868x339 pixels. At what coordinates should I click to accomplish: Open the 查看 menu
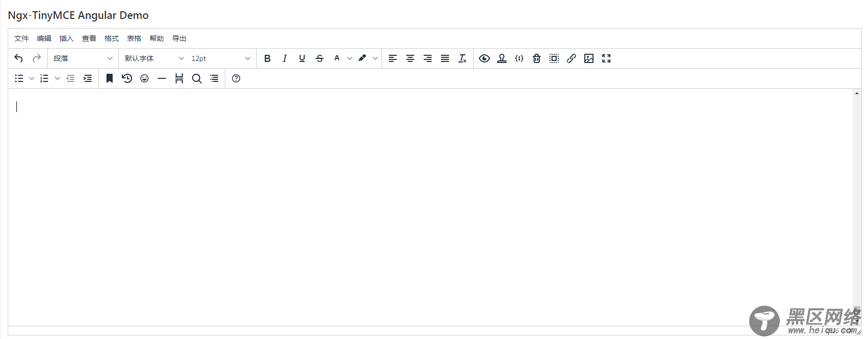point(89,38)
